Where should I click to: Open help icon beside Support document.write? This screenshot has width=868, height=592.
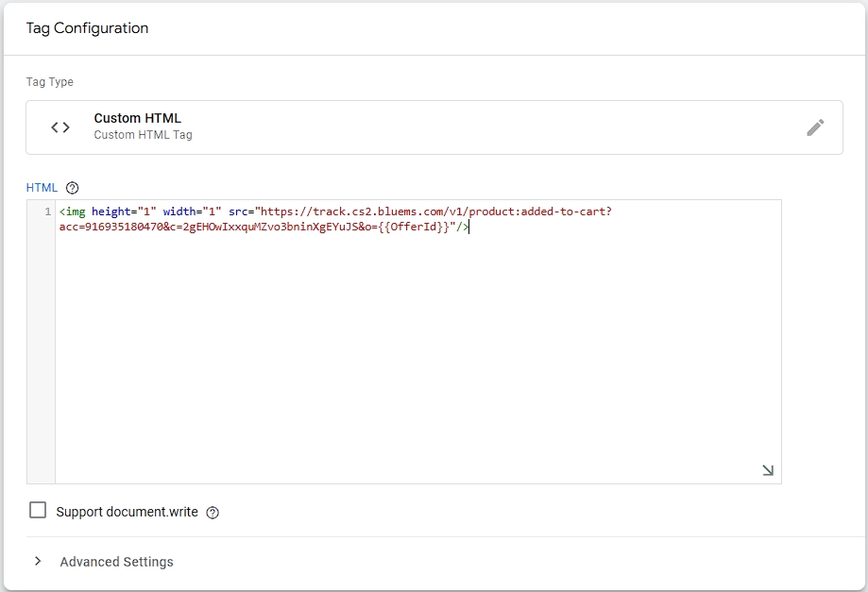pos(213,513)
